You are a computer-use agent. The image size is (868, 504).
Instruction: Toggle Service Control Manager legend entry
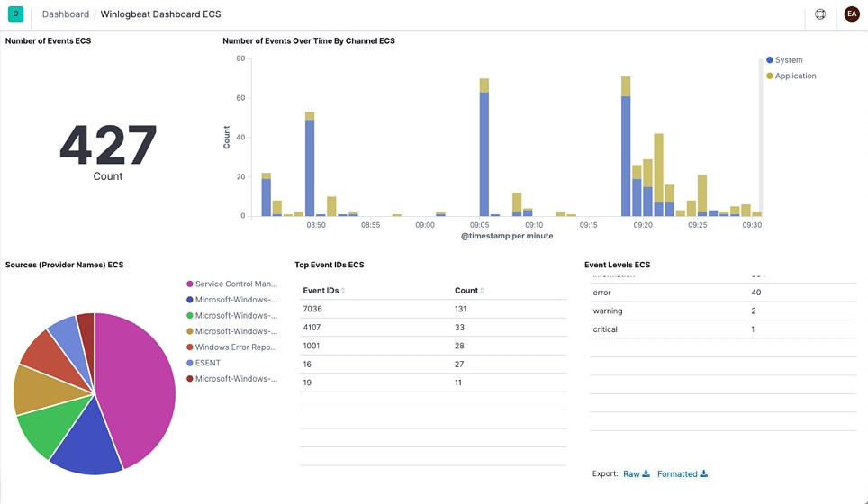(x=235, y=283)
